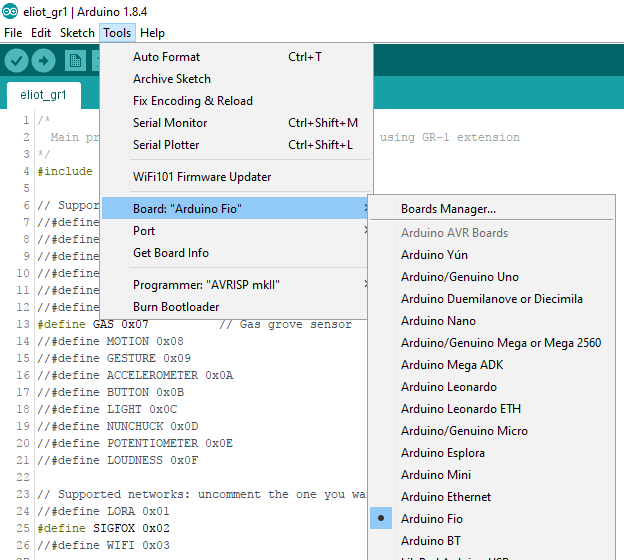Screen dimensions: 624x560
Task: Choose Archive Sketch
Action: pyautogui.click(x=237, y=79)
